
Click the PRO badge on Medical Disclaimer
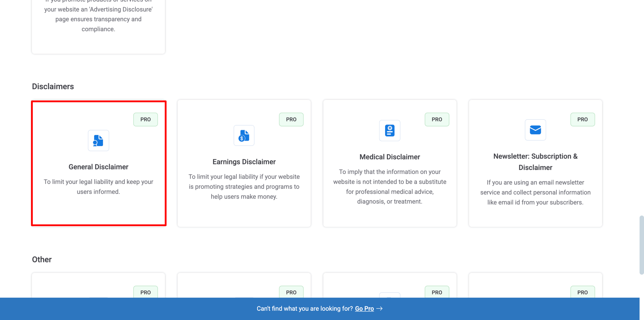(x=437, y=119)
